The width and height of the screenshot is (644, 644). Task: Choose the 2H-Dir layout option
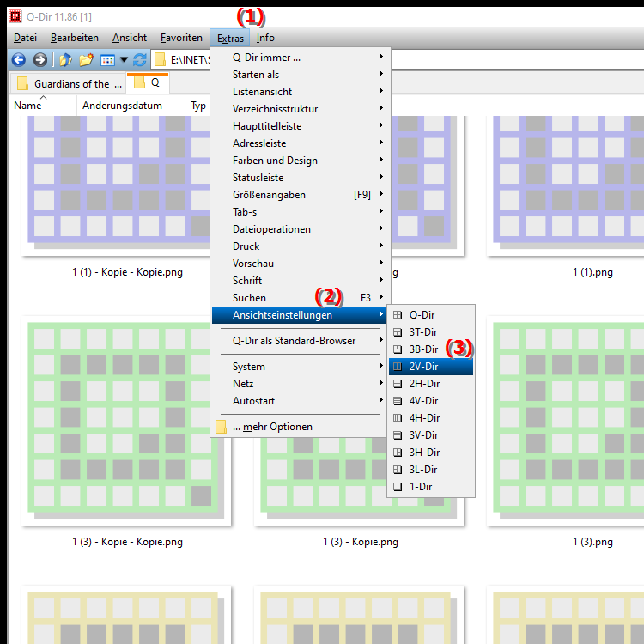431,384
